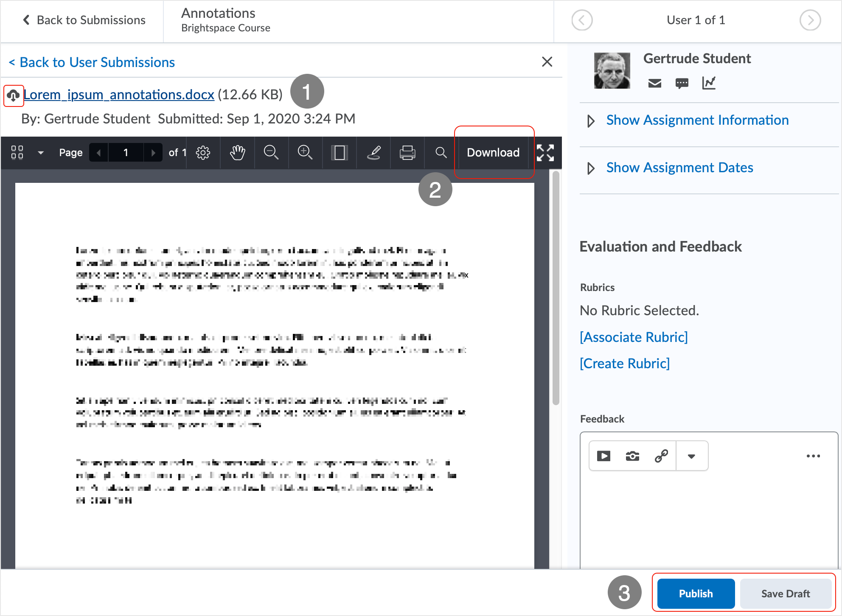Toggle next page navigation arrow
This screenshot has height=616, width=842.
pos(152,152)
